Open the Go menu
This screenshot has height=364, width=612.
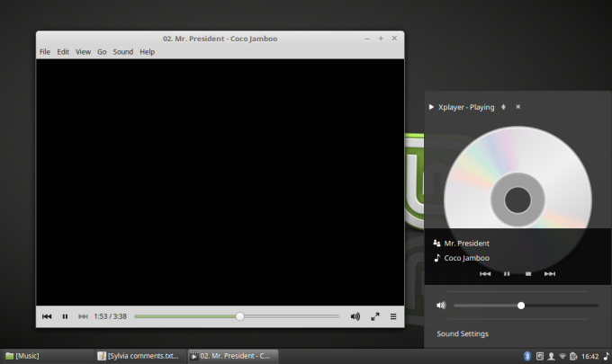pos(102,52)
